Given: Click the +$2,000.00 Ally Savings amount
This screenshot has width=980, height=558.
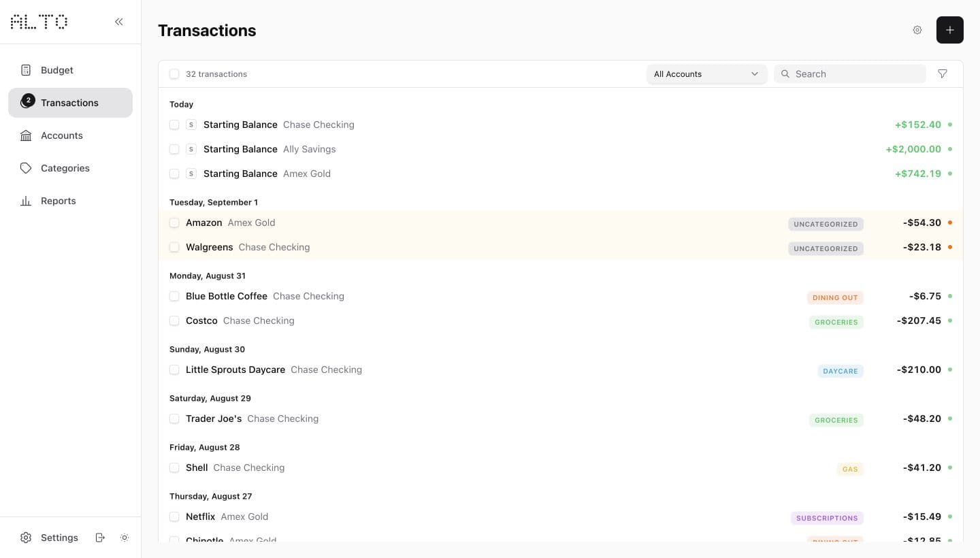Looking at the screenshot, I should tap(913, 149).
